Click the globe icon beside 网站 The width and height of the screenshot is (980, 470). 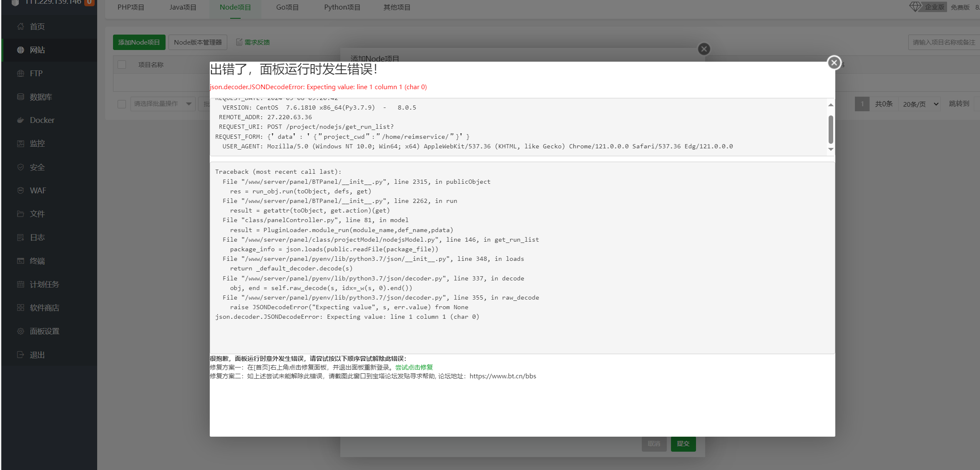[20, 50]
